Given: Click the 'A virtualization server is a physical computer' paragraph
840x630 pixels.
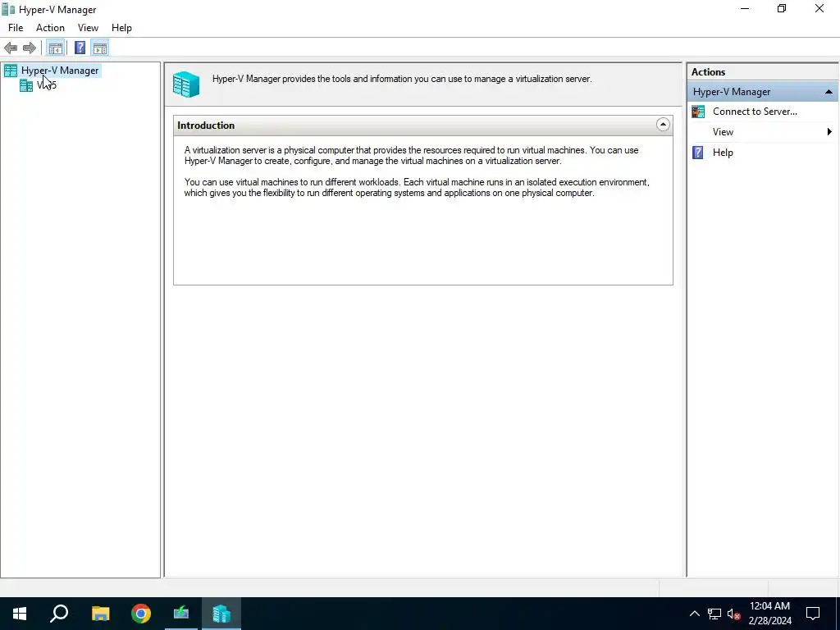Looking at the screenshot, I should 412,155.
